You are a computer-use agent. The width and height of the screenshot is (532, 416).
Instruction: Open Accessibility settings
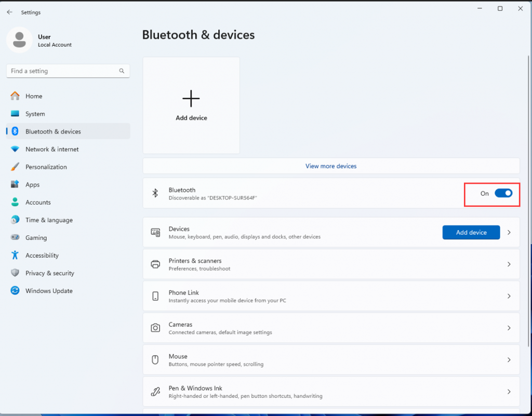68,255
